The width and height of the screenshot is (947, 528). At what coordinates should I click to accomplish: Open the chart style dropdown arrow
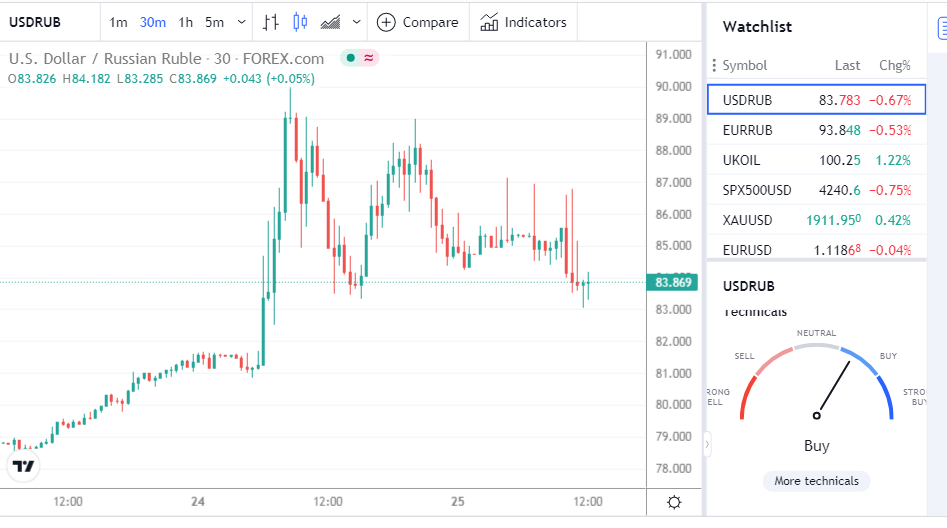click(x=357, y=22)
